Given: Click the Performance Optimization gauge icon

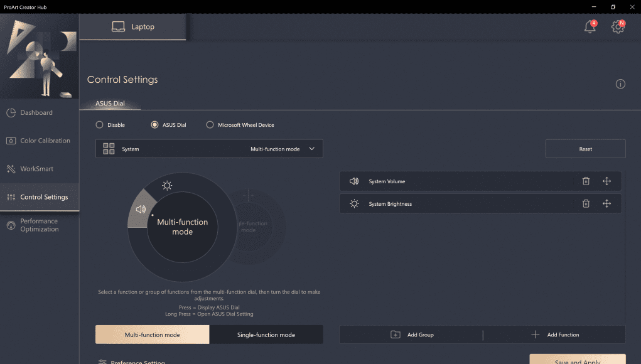Looking at the screenshot, I should click(11, 225).
